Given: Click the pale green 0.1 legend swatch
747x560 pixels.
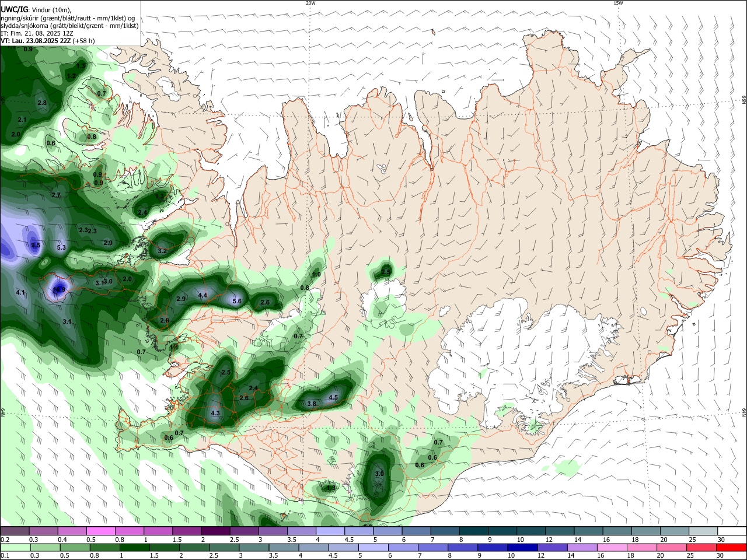Looking at the screenshot, I should coord(15,547).
